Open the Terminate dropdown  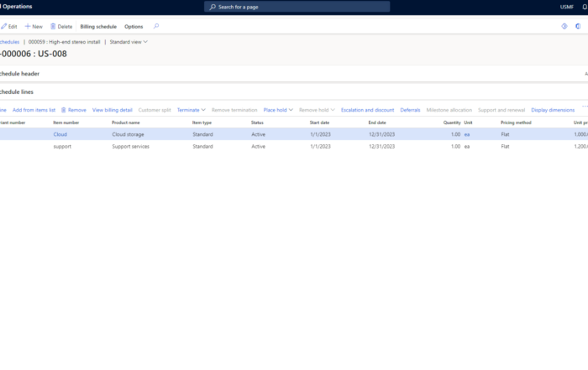coord(192,110)
